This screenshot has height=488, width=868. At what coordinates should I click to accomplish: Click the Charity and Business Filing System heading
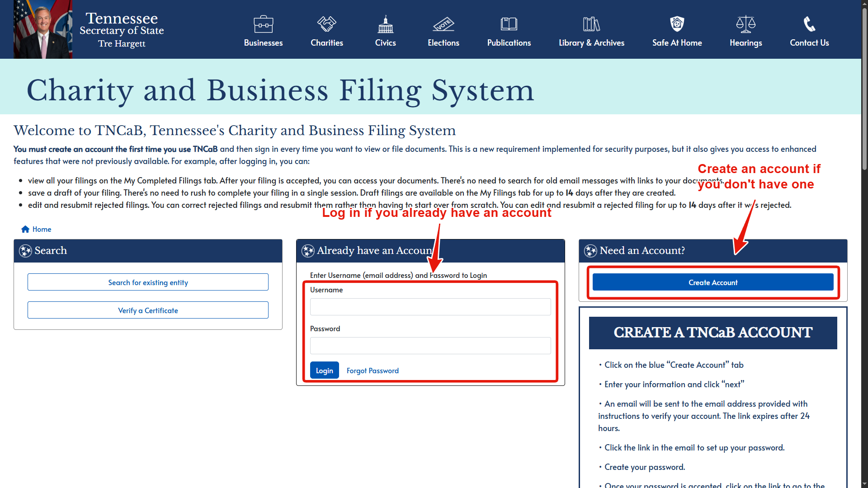click(280, 90)
